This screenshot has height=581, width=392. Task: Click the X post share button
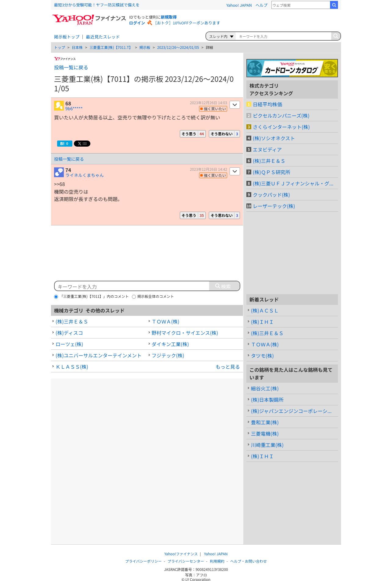[x=82, y=144]
